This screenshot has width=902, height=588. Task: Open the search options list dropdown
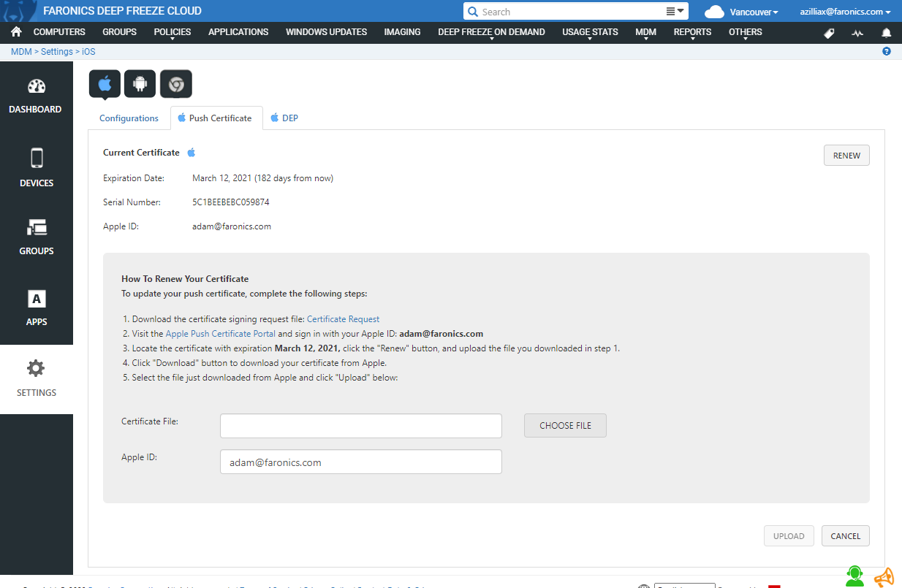pyautogui.click(x=675, y=12)
